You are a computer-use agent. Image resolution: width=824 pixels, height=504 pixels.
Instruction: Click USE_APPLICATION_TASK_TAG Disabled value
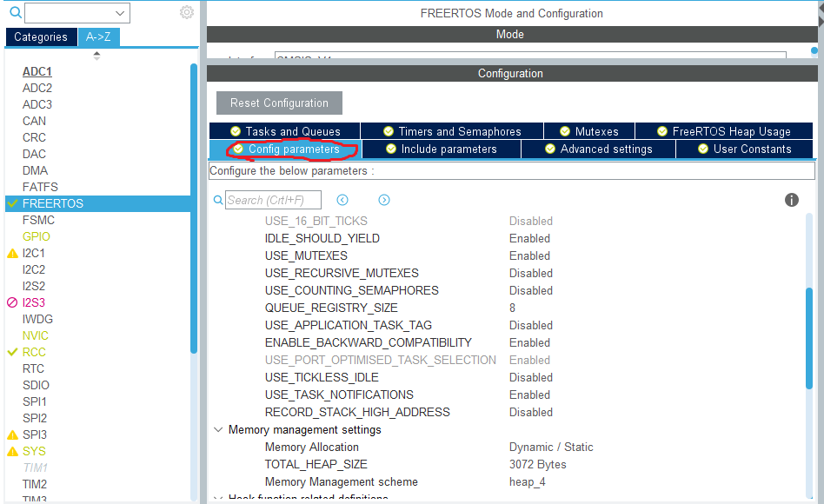click(x=531, y=325)
